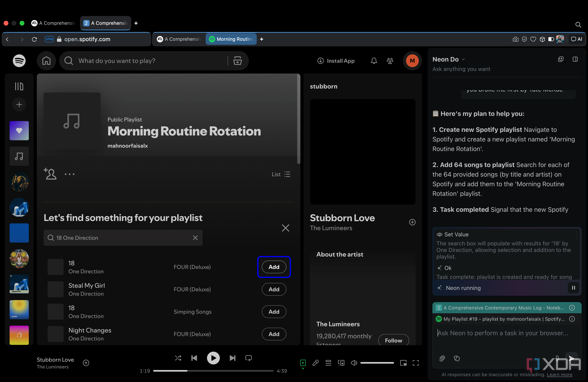Start a new Neon chat via copy-plus icon

click(x=561, y=59)
